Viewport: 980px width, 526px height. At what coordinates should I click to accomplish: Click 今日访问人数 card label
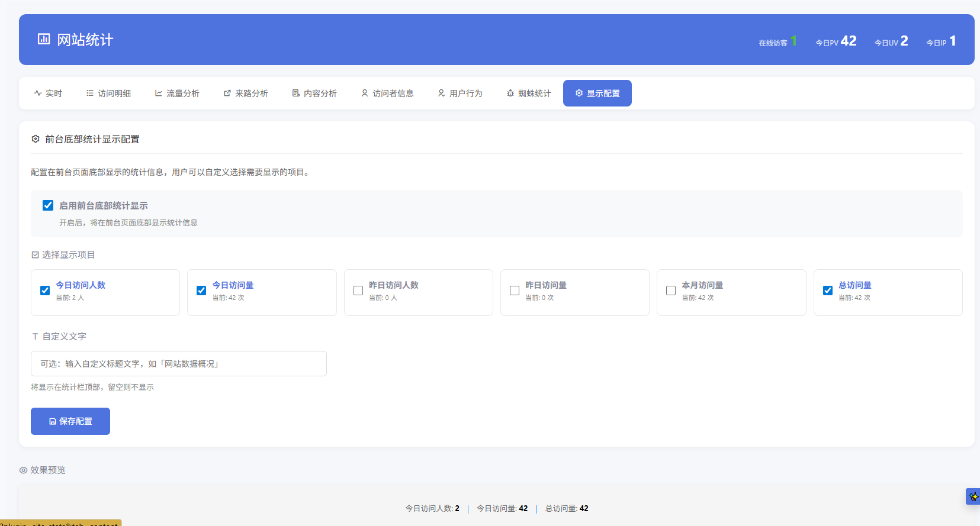tap(81, 285)
